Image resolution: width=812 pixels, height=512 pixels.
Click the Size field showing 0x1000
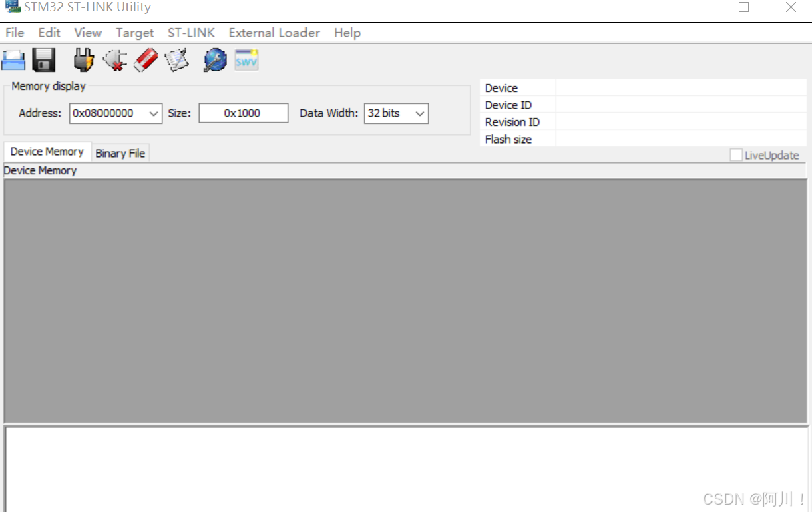[243, 113]
